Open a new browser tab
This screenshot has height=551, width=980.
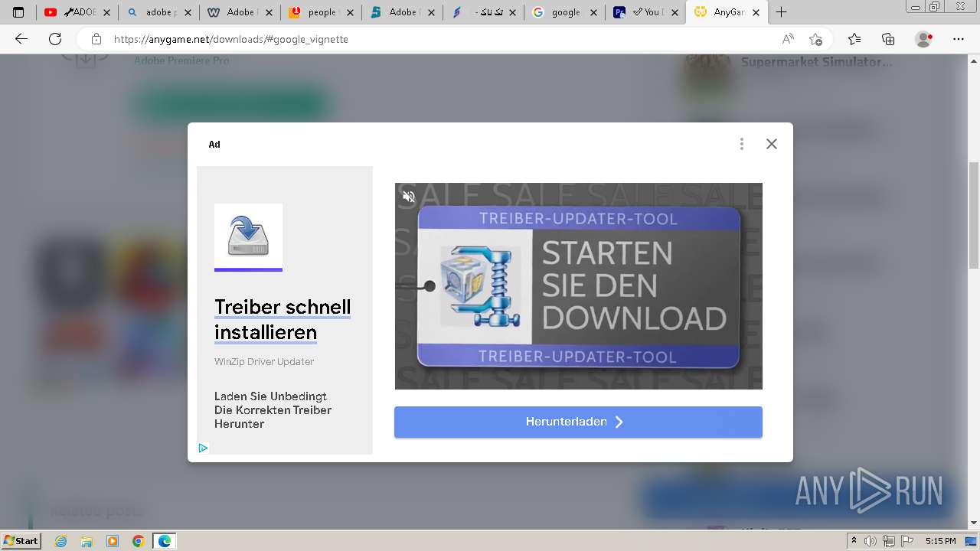(781, 12)
